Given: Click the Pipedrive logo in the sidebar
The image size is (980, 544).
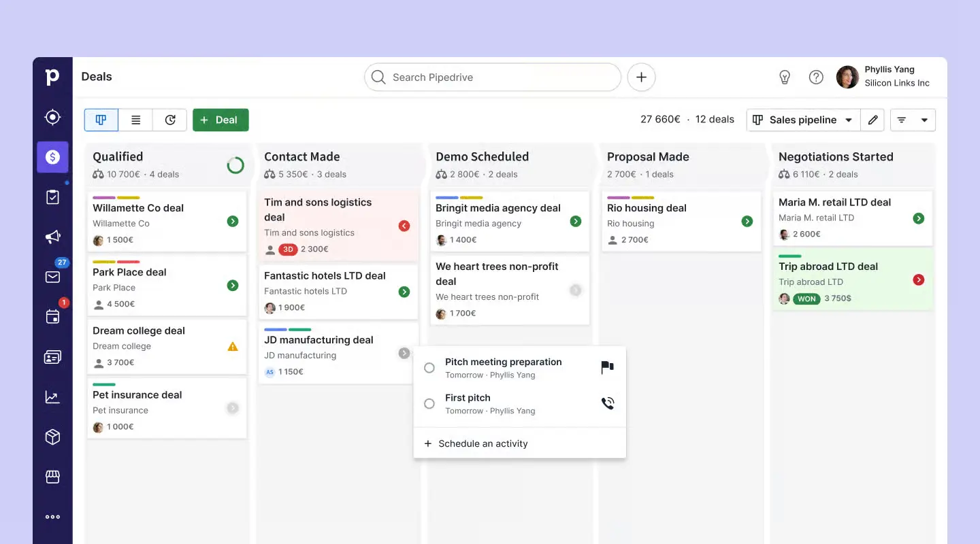Looking at the screenshot, I should coord(52,78).
